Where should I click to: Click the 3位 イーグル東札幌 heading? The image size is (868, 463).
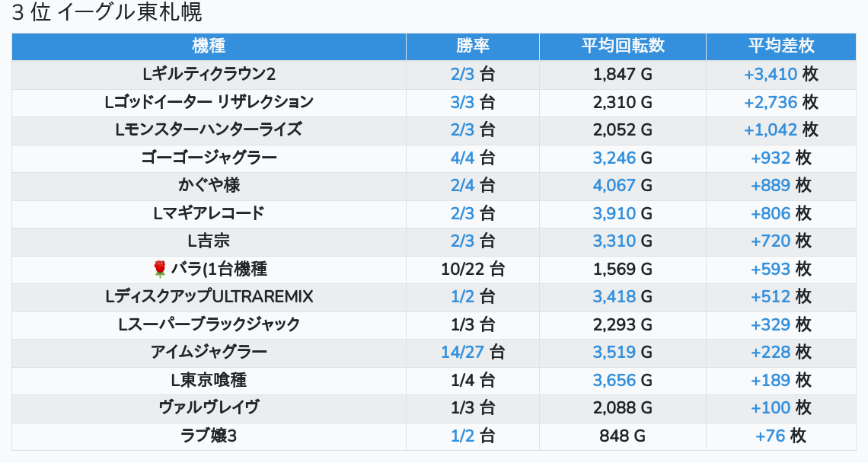107,13
